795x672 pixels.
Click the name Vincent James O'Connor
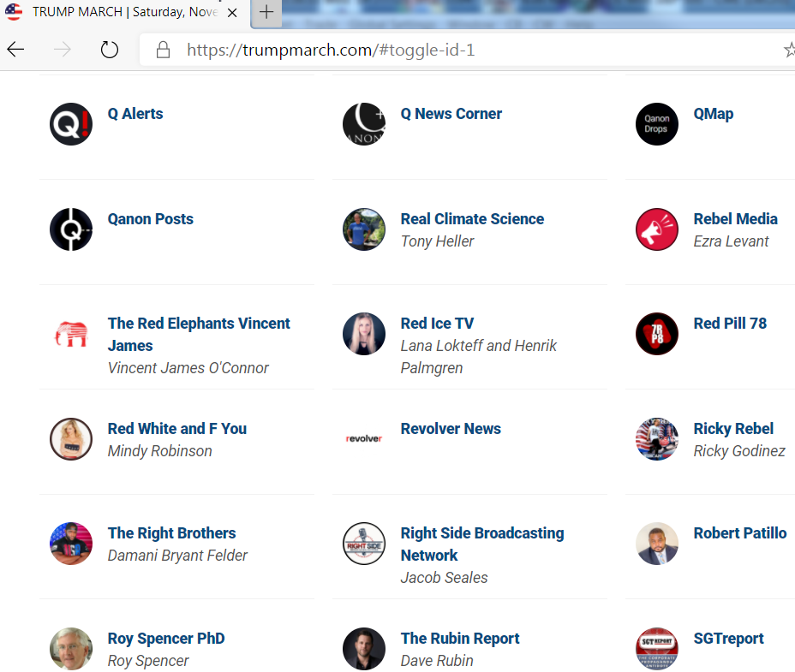(x=188, y=368)
